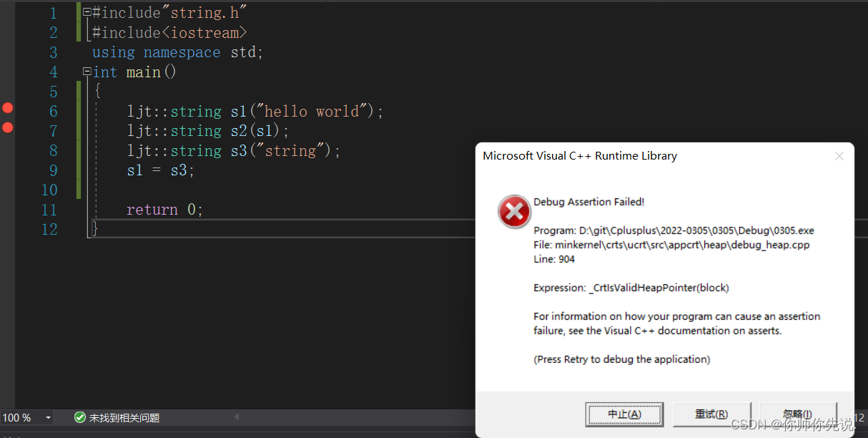Viewport: 868px width, 438px height.
Task: Click the red error icon in dialog
Action: click(514, 212)
